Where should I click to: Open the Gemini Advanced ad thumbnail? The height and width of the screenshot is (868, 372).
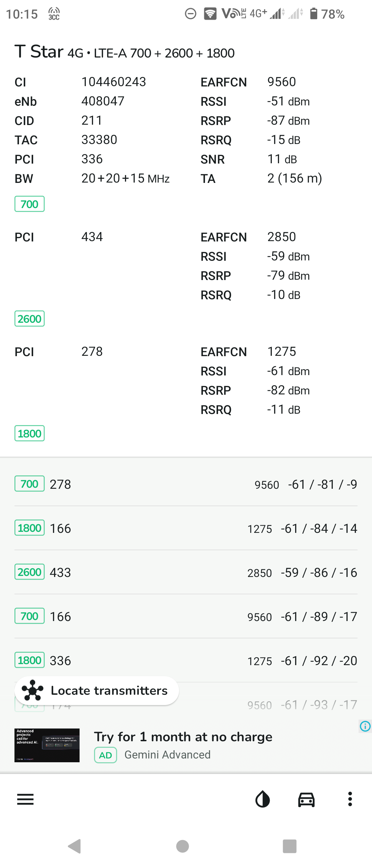click(x=47, y=745)
